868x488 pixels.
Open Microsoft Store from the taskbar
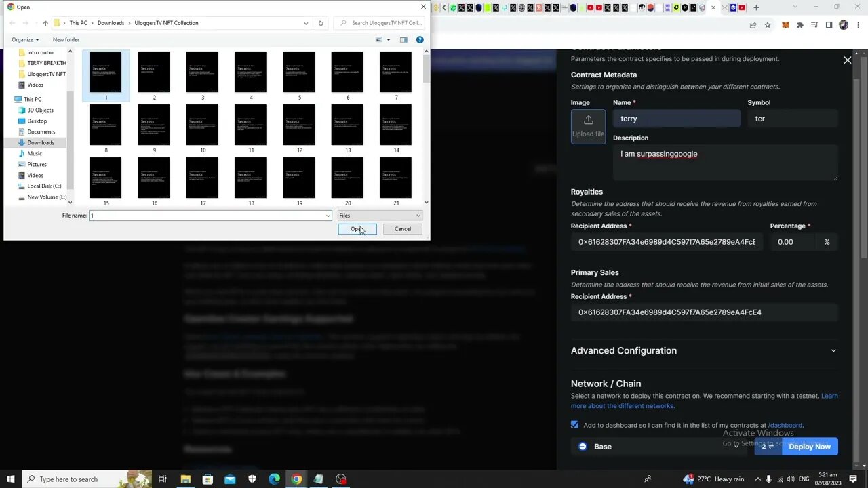(208, 479)
